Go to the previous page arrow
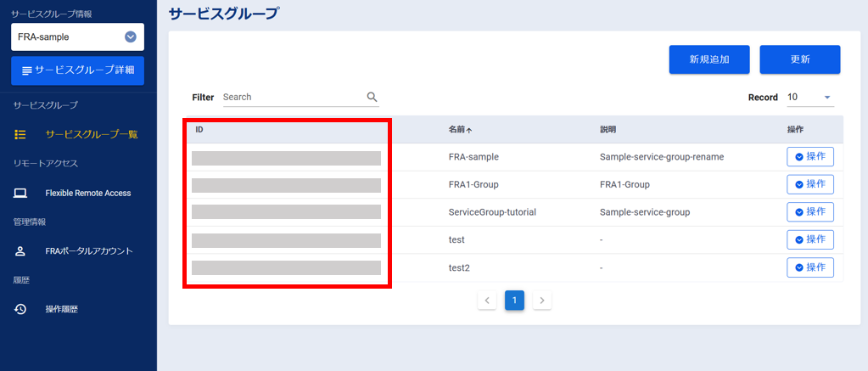Screen dimensions: 868x371 [x=487, y=300]
